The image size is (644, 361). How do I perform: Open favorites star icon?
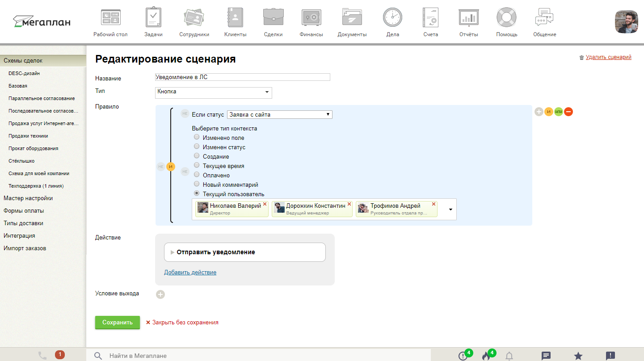tap(578, 356)
